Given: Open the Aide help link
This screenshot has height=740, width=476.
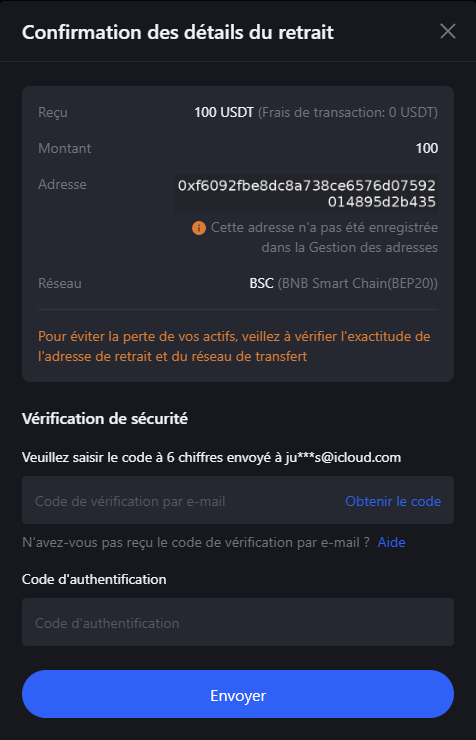Looking at the screenshot, I should click(x=392, y=542).
